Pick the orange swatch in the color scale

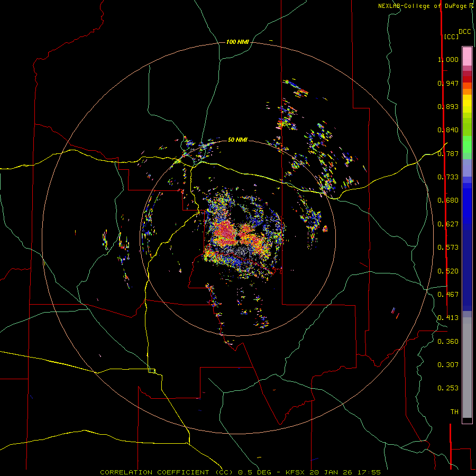467,91
